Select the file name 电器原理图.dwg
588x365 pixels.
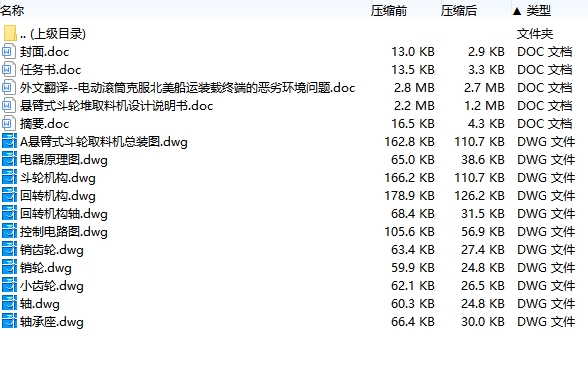point(64,160)
